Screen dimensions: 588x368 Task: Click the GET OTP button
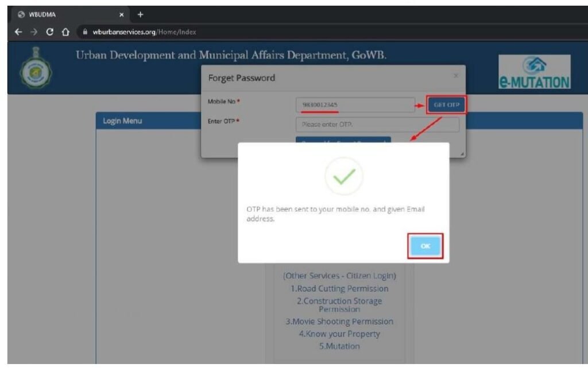[446, 104]
